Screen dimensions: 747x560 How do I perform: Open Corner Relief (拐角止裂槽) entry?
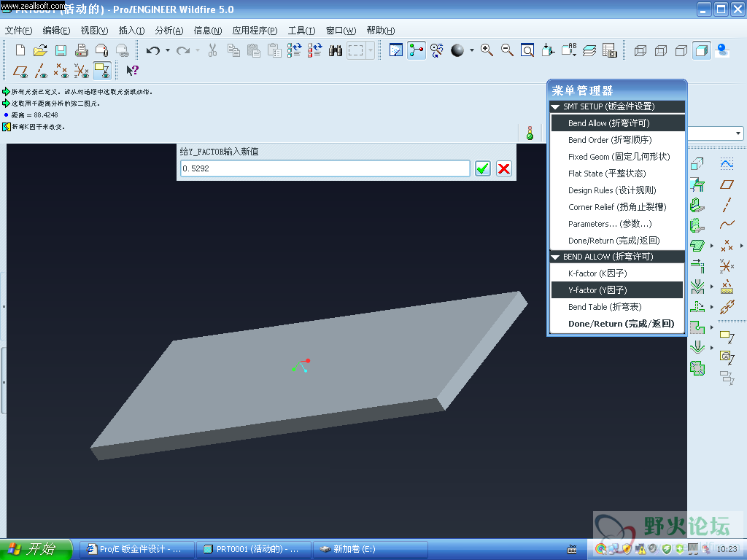pos(617,207)
